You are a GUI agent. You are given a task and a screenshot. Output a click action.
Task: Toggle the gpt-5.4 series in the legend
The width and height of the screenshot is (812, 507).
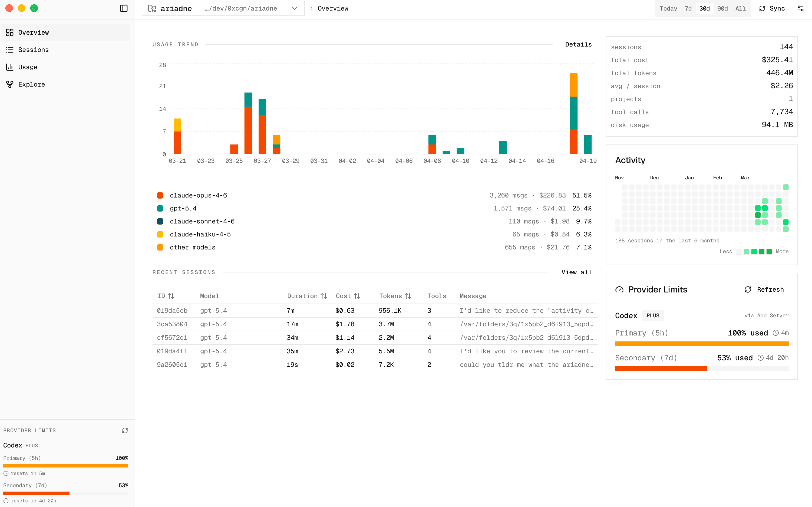[160, 208]
